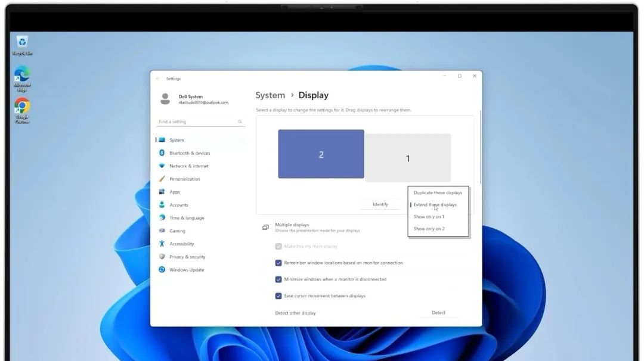
Task: Click the Dell System account avatar
Action: pos(165,99)
